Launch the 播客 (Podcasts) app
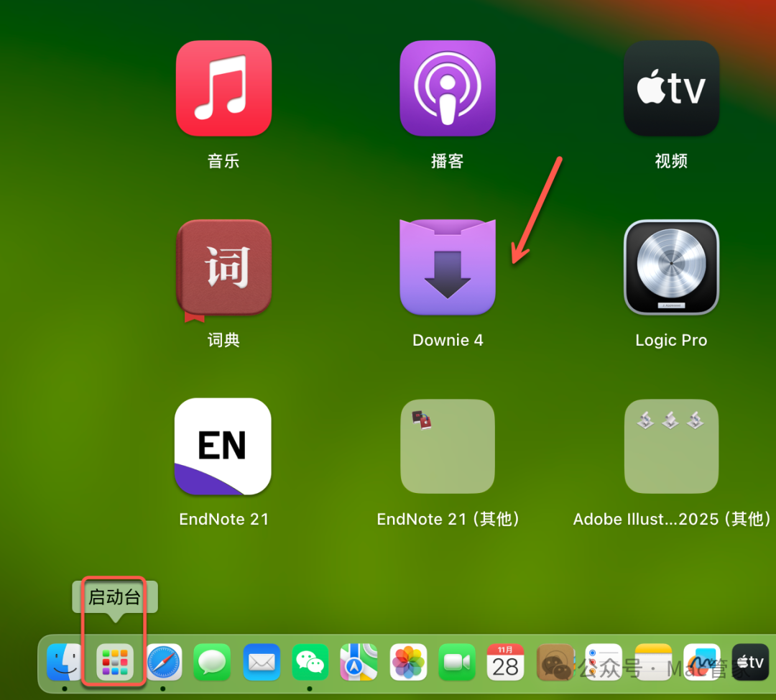Image resolution: width=776 pixels, height=700 pixels. [448, 88]
